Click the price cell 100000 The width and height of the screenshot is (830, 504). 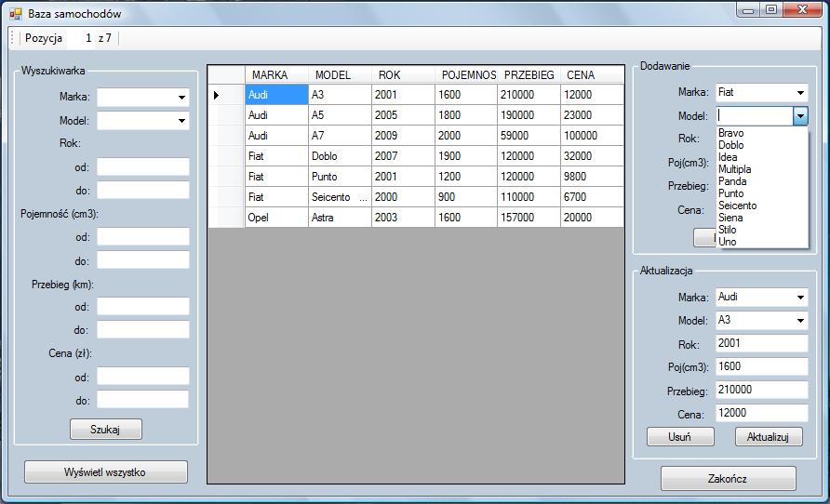592,136
